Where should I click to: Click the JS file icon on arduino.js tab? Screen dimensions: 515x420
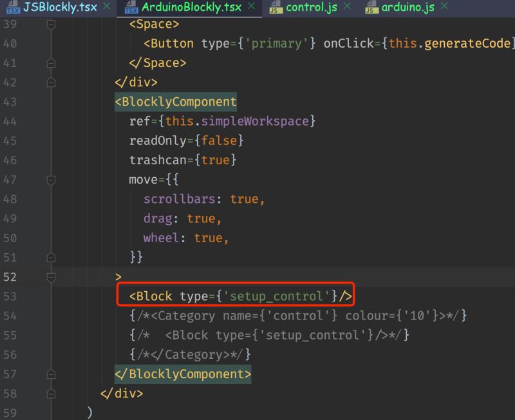371,8
